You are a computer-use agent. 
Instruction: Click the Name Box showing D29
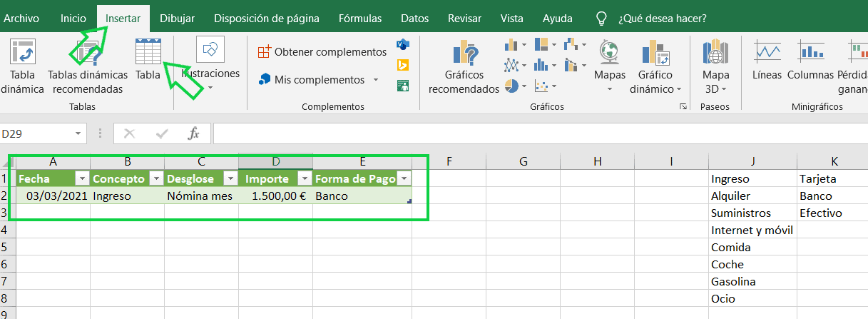tap(36, 133)
